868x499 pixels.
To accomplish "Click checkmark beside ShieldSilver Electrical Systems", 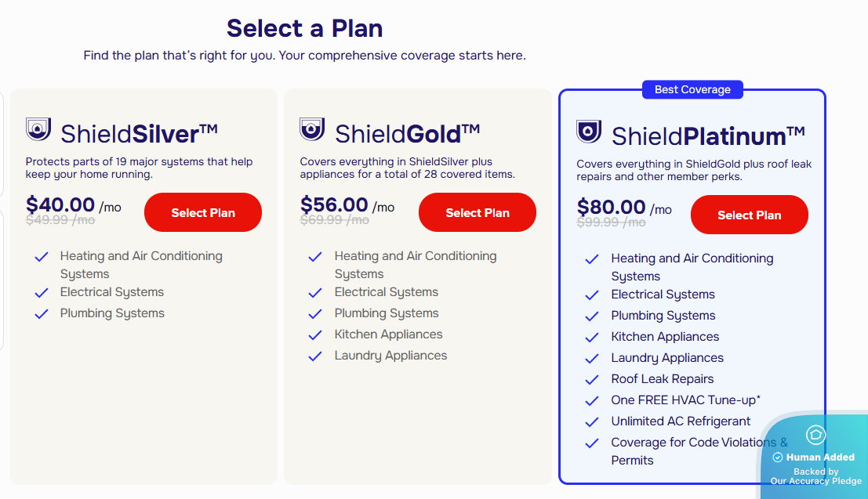I will click(42, 293).
